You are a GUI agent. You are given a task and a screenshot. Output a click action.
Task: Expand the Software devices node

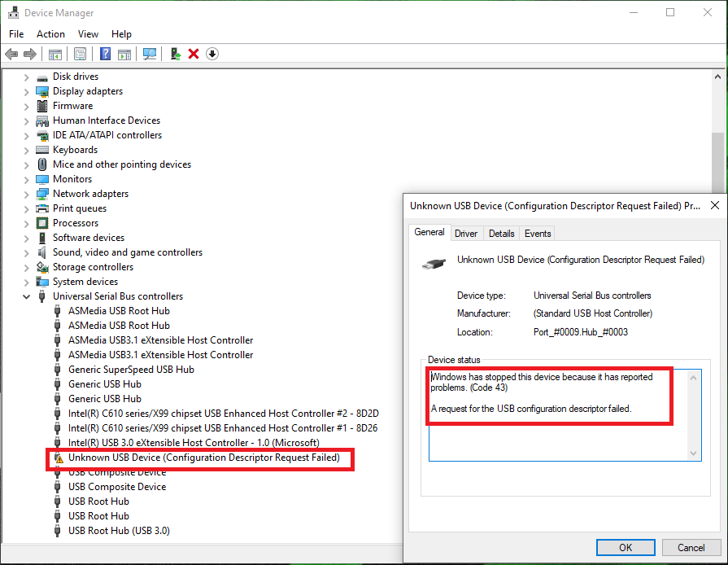click(27, 239)
